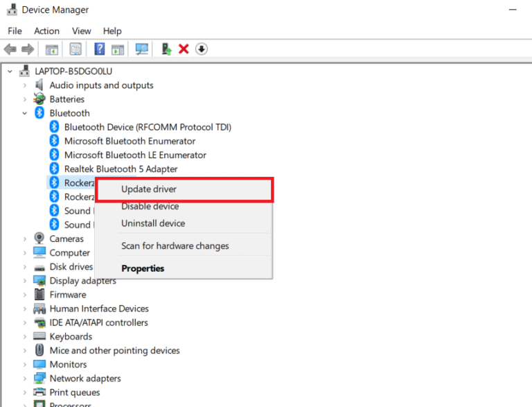Expand the Keyboards category
532x407 pixels.
click(x=25, y=336)
